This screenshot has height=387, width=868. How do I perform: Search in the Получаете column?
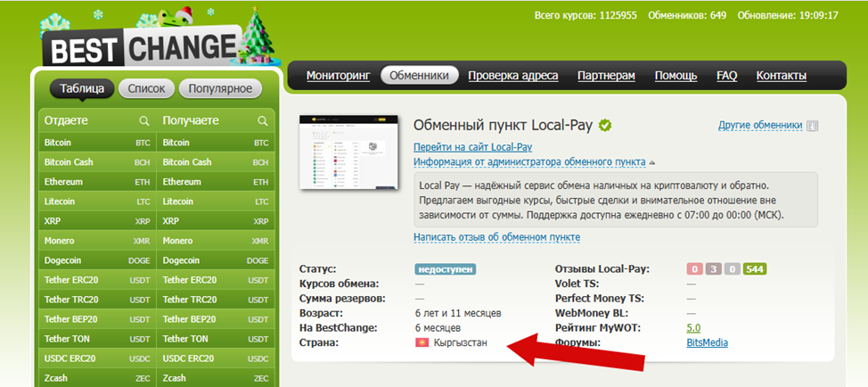pyautogui.click(x=263, y=120)
